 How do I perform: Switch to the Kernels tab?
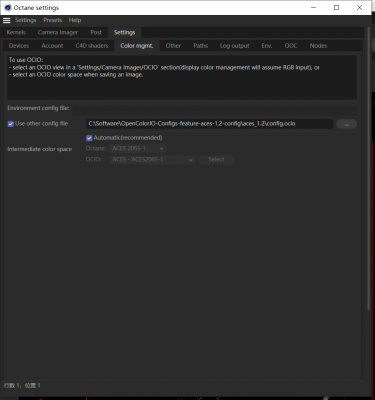tap(16, 32)
